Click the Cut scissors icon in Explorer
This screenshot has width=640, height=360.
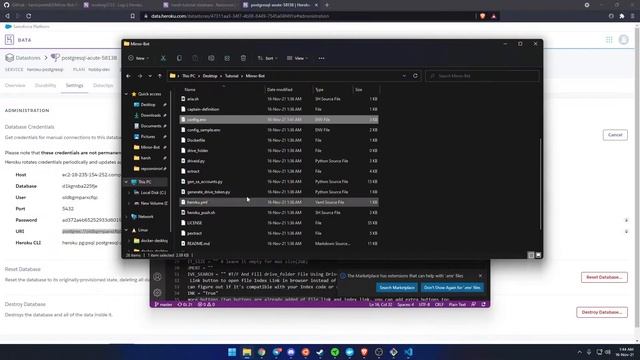[x=163, y=58]
